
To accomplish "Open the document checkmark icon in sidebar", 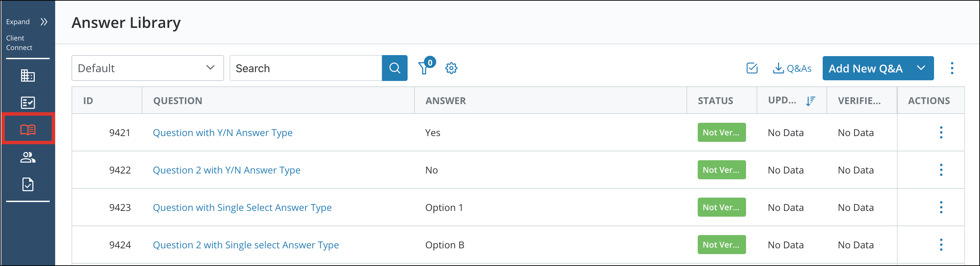I will [x=28, y=184].
